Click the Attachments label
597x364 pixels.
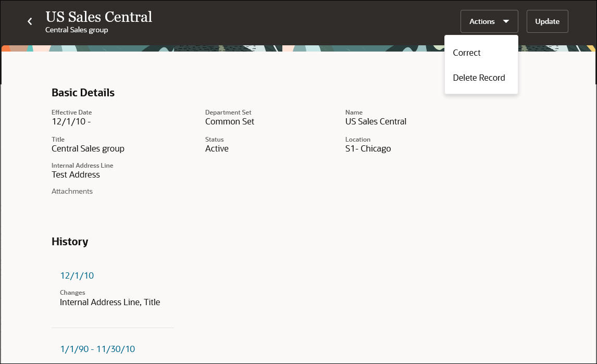point(72,191)
